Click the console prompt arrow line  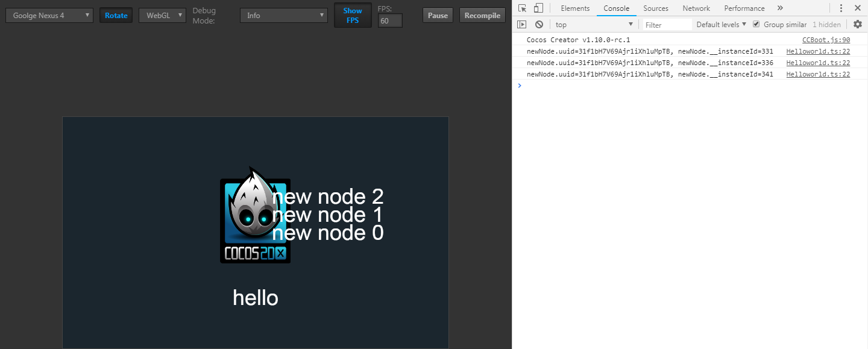(x=690, y=86)
